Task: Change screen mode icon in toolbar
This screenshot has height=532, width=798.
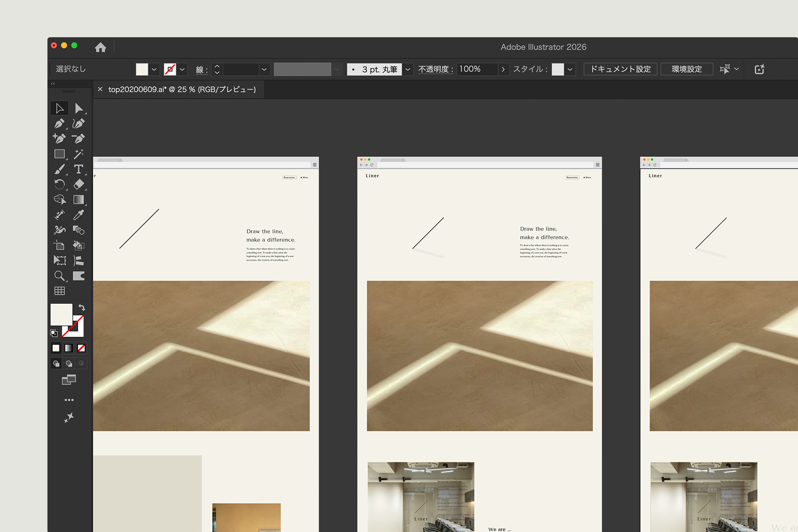Action: coord(69,380)
